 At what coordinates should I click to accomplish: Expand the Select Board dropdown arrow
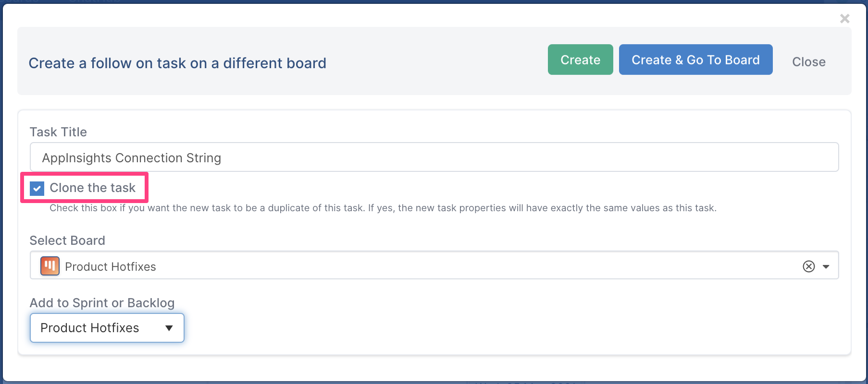point(826,266)
